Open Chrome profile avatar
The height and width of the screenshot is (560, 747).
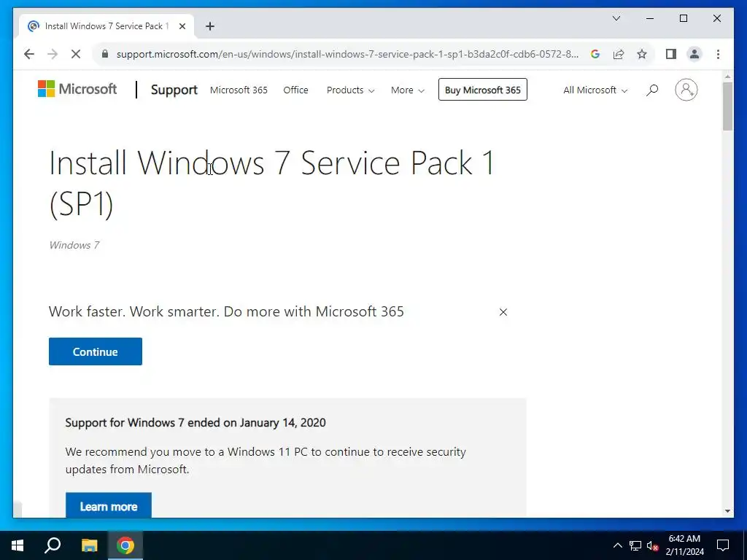pyautogui.click(x=694, y=54)
